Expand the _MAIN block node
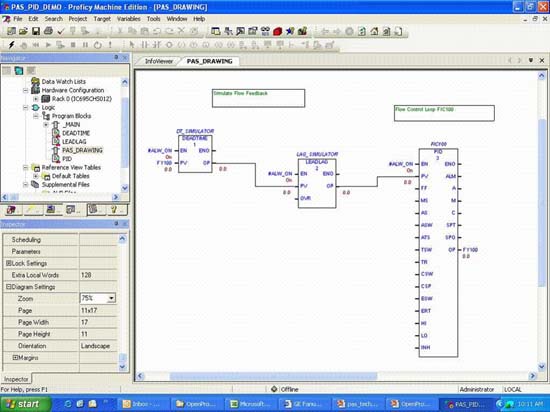550x412 pixels. [x=46, y=124]
